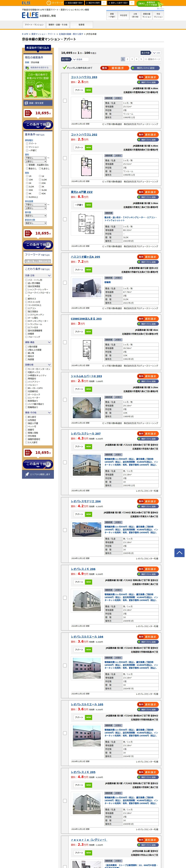
Task: Jump to 最後のページ of results
Action: tap(152, 59)
